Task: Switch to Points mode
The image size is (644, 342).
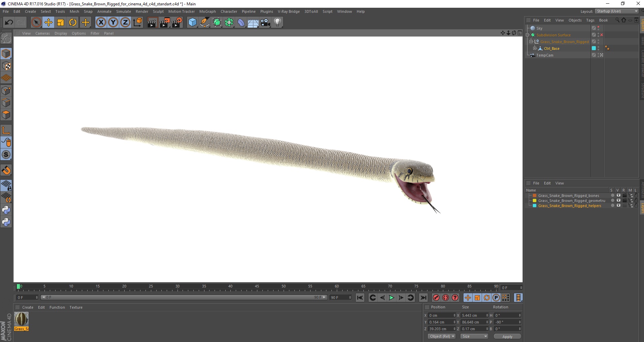Action: tap(6, 91)
